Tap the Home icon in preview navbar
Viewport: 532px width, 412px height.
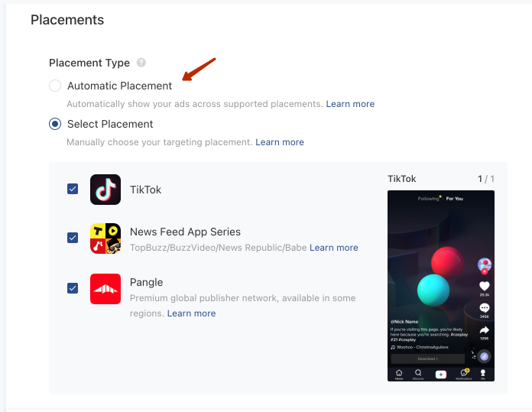pos(398,374)
